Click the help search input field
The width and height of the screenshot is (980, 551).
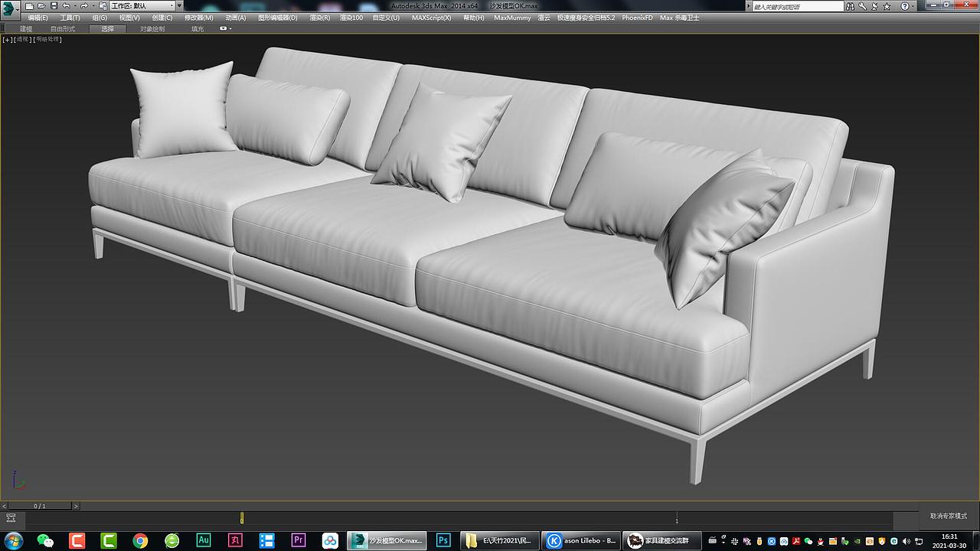(x=798, y=7)
